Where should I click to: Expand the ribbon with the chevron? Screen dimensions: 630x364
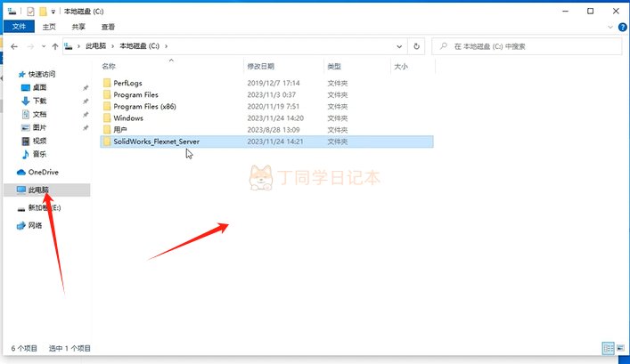click(x=610, y=28)
